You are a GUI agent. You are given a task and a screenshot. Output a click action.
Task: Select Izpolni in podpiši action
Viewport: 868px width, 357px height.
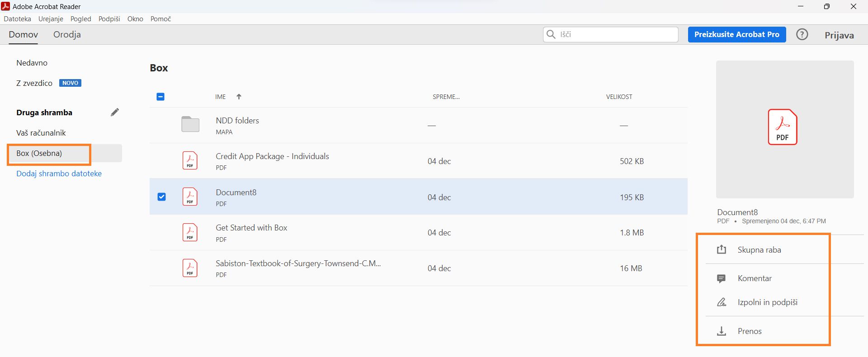[768, 302]
